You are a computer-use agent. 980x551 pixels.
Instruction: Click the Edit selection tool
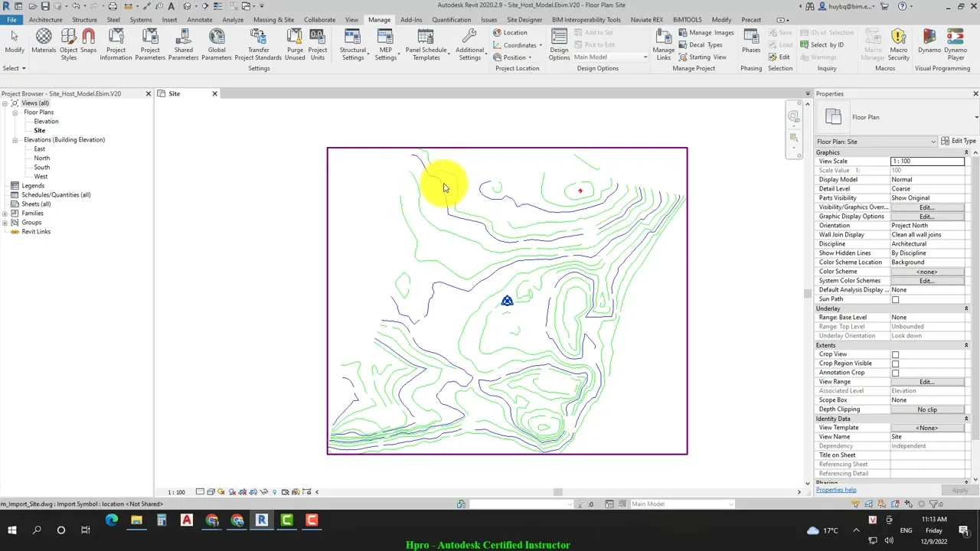pyautogui.click(x=779, y=57)
